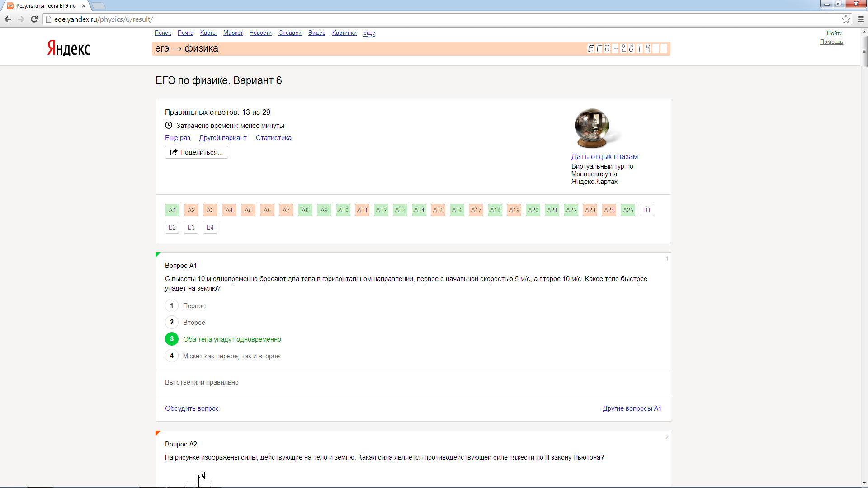
Task: Navigate to question A22 tile
Action: 571,210
